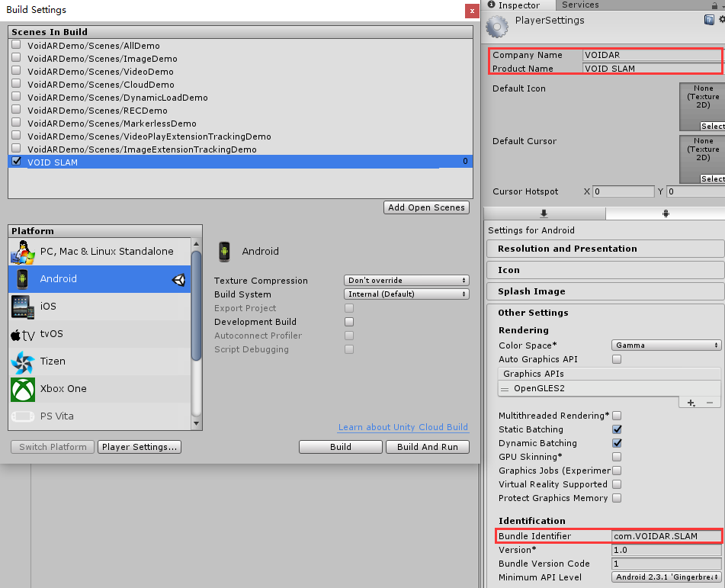Expand the Splash Image section
This screenshot has width=725, height=588.
[x=605, y=291]
